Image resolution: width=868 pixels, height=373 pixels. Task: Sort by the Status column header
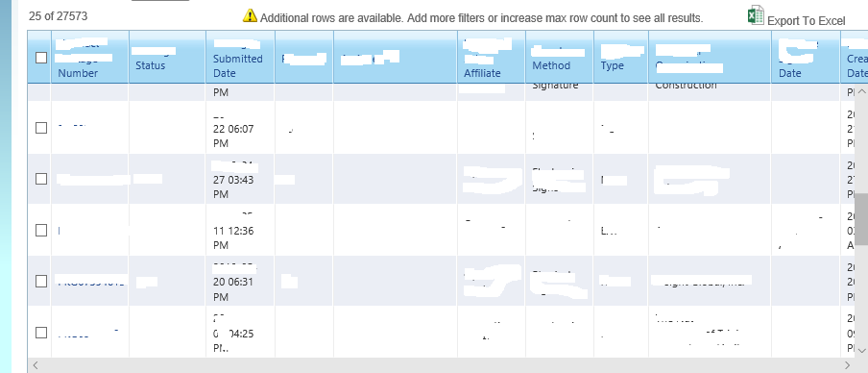point(150,65)
